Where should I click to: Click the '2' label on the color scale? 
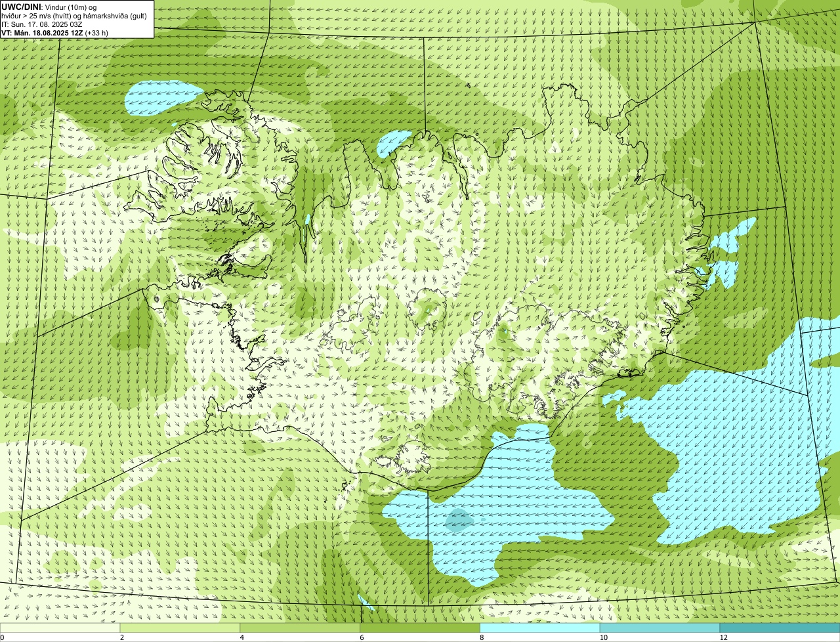121,637
